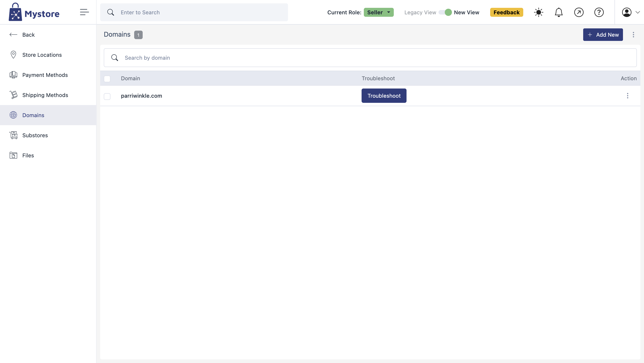Click the Substores cart icon
Screen dimensions: 644x363
(13, 135)
